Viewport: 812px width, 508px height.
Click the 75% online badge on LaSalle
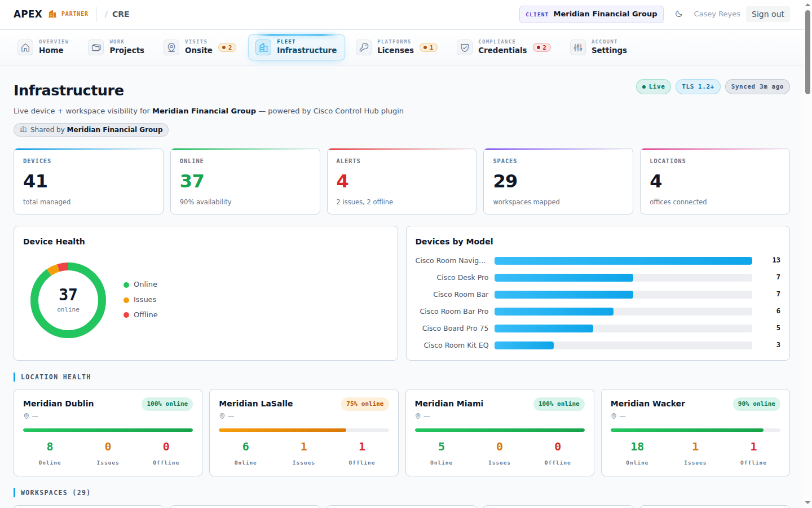click(x=365, y=404)
